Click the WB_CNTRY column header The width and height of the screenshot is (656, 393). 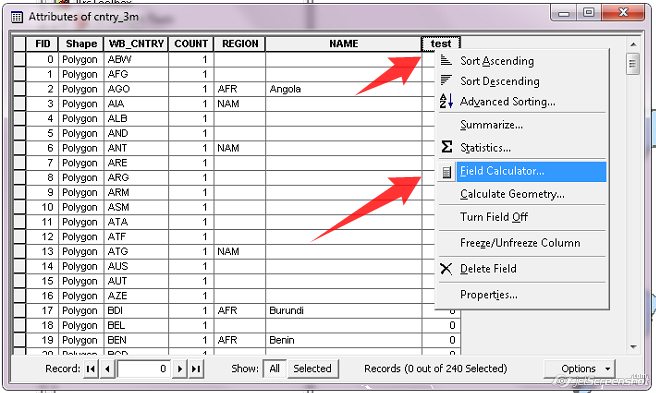click(136, 44)
